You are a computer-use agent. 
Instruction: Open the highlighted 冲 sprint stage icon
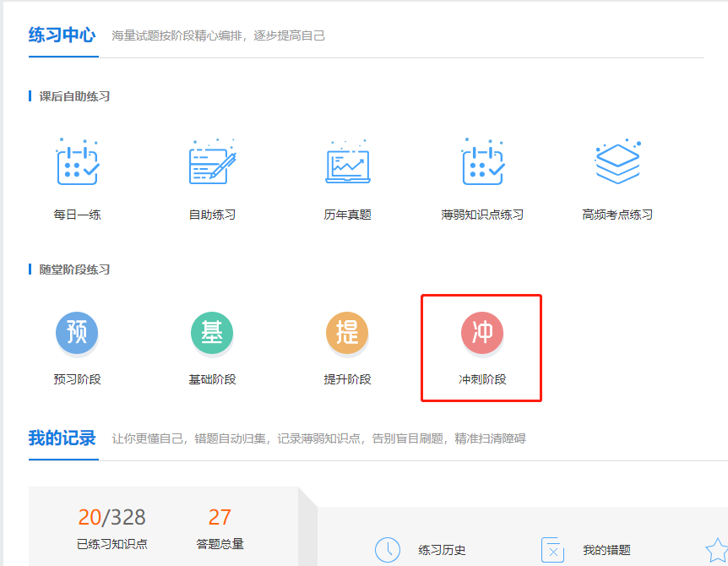(x=481, y=333)
